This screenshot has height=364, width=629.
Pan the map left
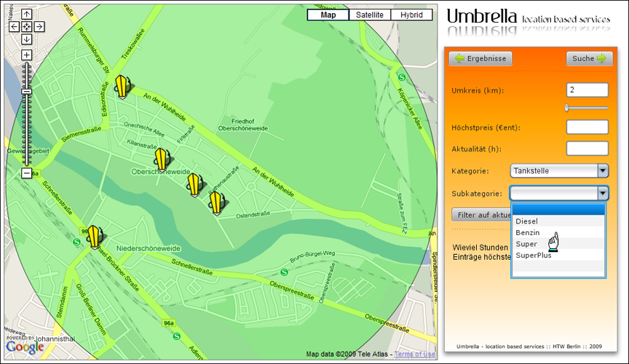[14, 27]
